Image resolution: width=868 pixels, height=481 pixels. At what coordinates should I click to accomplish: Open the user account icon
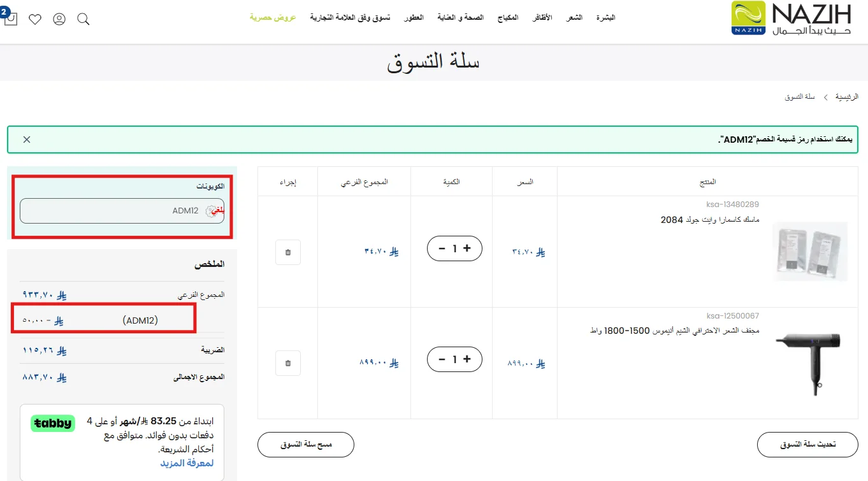point(59,19)
